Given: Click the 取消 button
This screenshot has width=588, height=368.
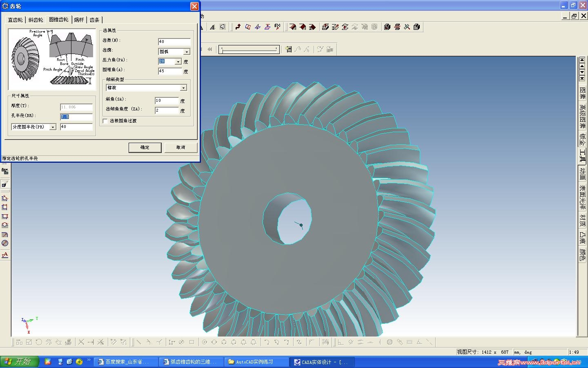Looking at the screenshot, I should [181, 147].
